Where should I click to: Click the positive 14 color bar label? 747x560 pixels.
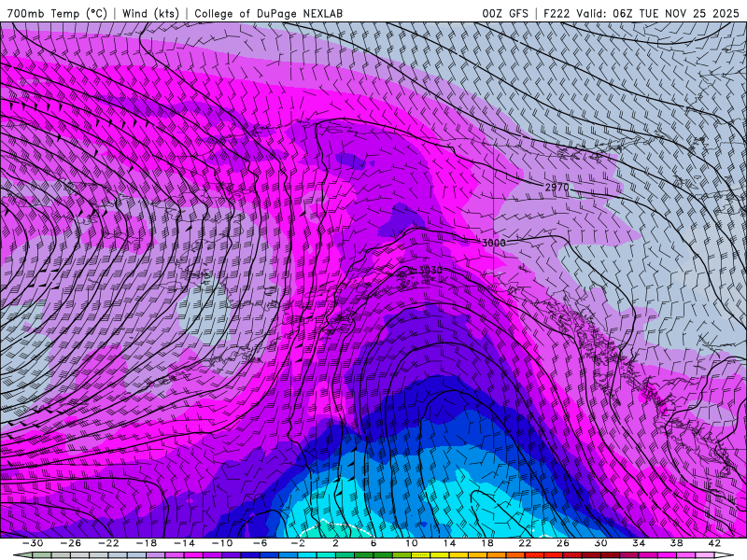(449, 543)
